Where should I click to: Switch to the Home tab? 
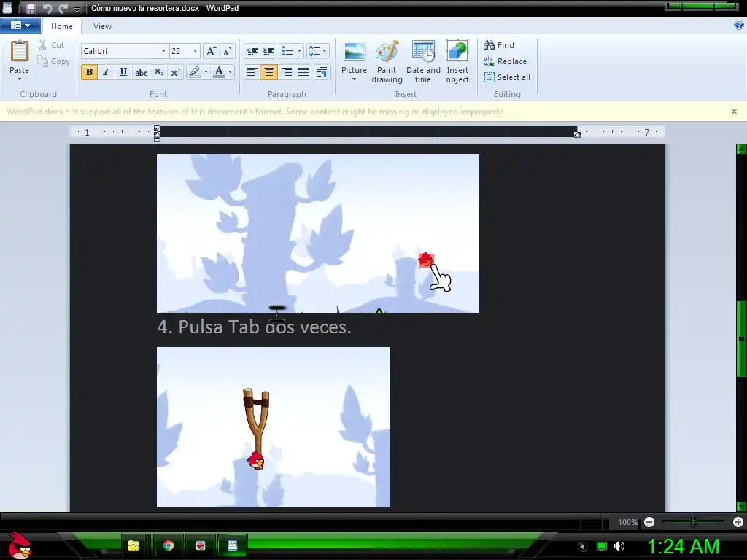tap(62, 26)
